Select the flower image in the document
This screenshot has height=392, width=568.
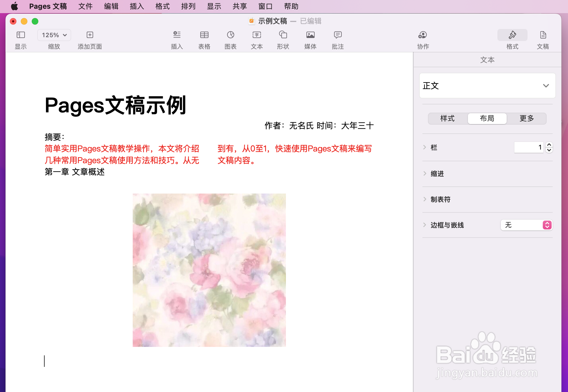(x=209, y=270)
